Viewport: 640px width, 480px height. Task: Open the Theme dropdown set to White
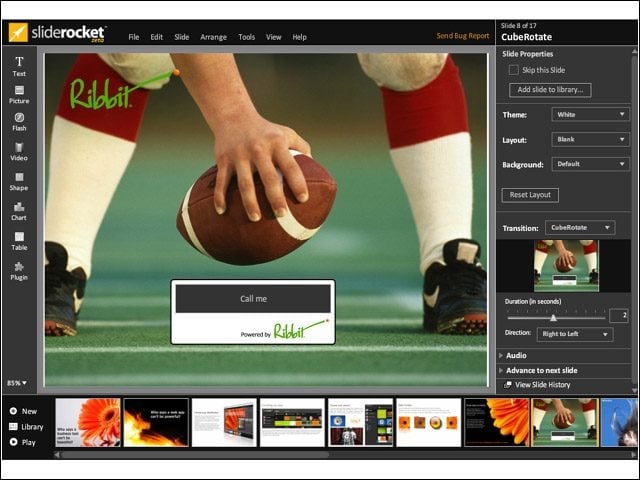tap(590, 115)
